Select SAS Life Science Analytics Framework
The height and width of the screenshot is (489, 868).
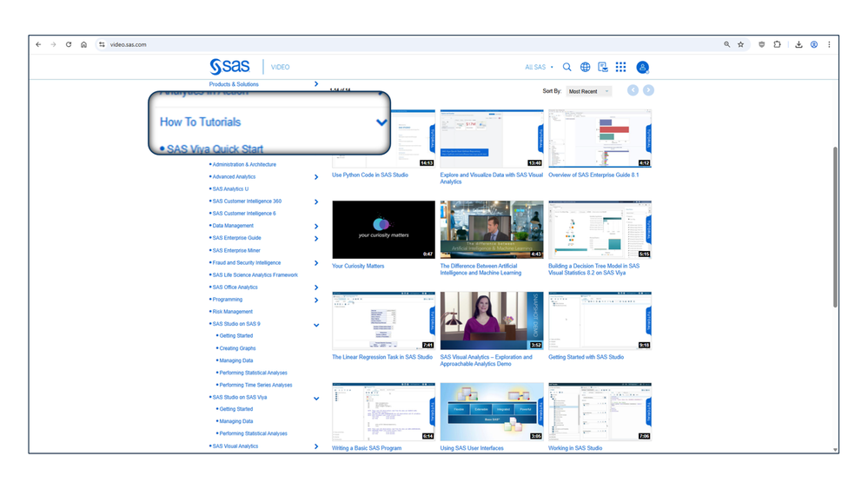coord(255,274)
